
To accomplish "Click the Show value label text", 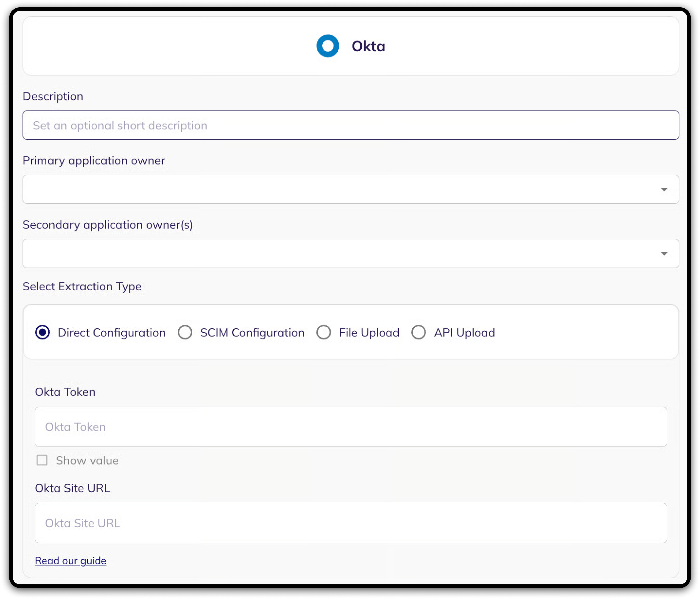I will (87, 461).
